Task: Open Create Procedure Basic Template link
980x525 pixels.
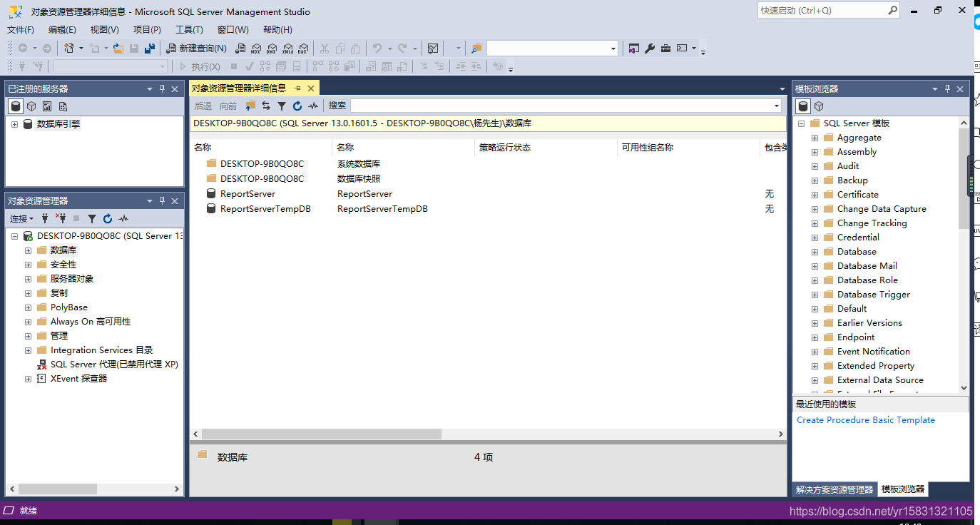Action: pos(865,420)
